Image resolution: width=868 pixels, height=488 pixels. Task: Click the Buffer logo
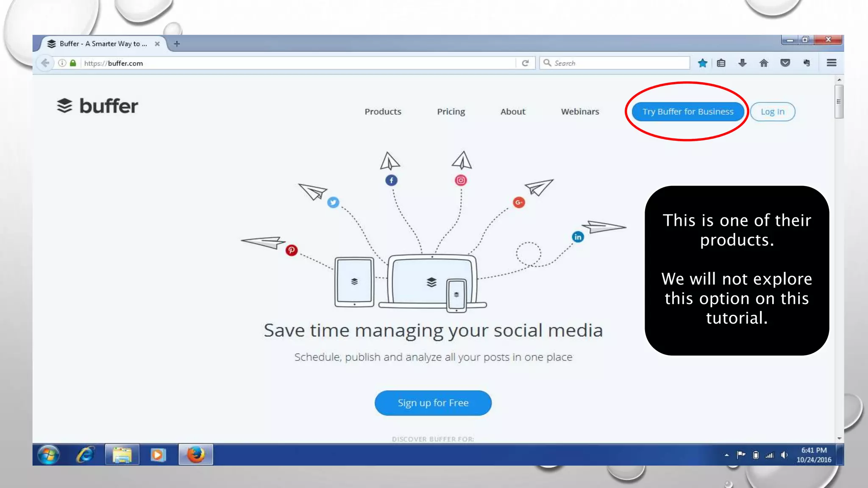coord(97,106)
